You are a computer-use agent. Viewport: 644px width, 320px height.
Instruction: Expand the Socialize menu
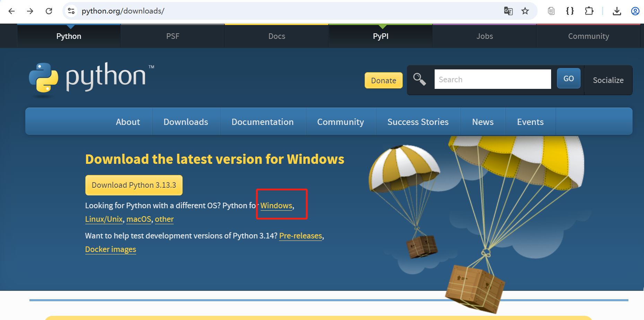[x=608, y=80]
